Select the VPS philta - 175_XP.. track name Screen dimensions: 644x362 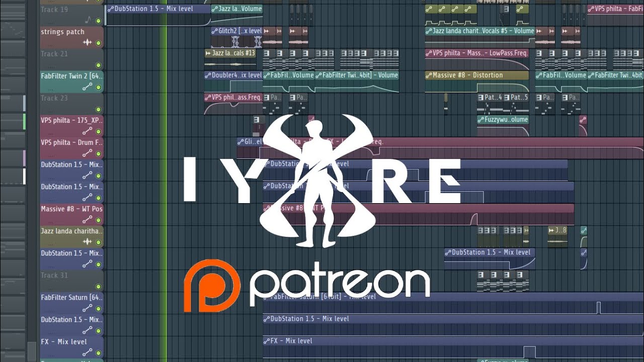71,120
